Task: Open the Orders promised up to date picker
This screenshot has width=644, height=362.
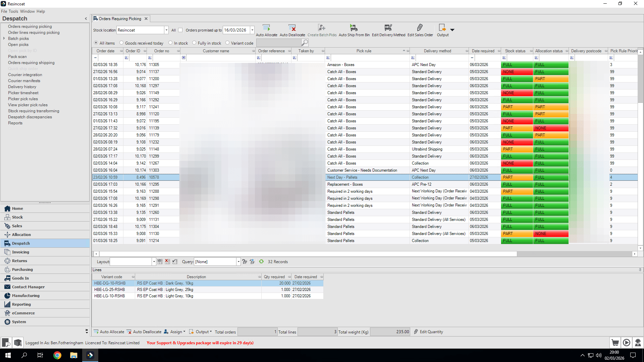Action: [252, 30]
